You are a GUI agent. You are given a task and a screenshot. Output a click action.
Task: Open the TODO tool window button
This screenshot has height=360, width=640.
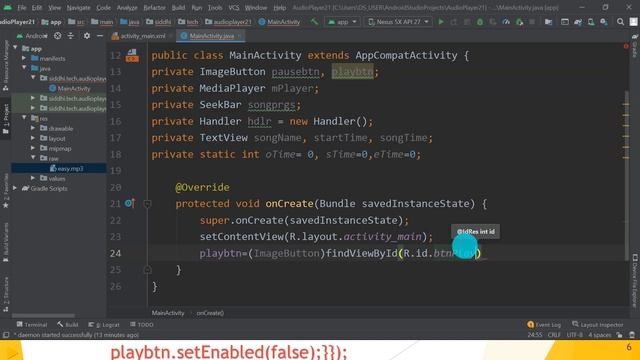[x=142, y=325]
